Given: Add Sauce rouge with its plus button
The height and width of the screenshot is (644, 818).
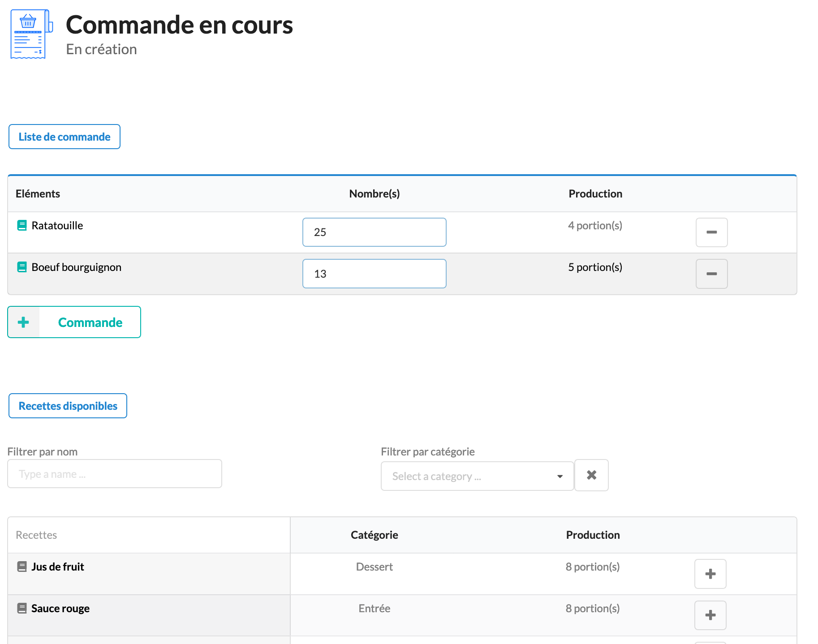Looking at the screenshot, I should coord(710,615).
